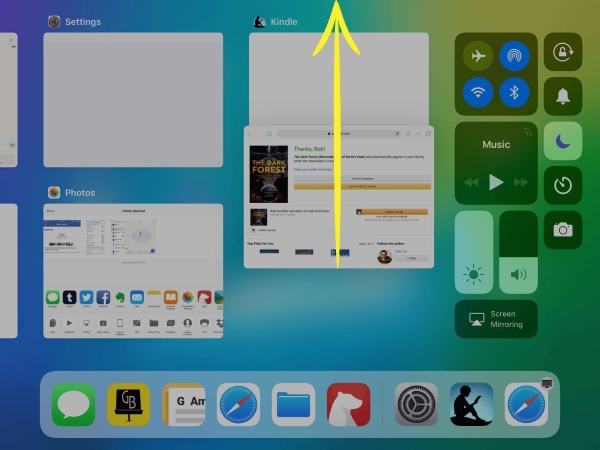The width and height of the screenshot is (600, 450).
Task: Tap Done in Photos card header
Action: (x=51, y=211)
